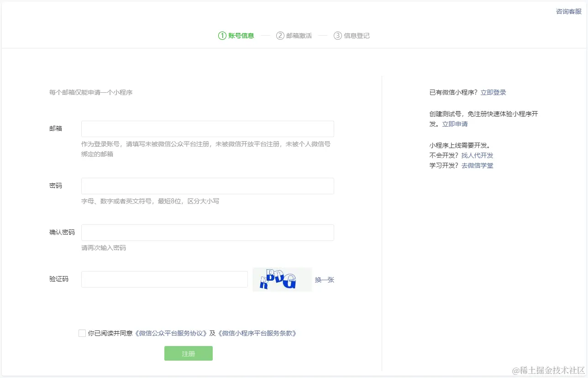Select step 1 账号信息 tab
This screenshot has width=588, height=378.
click(236, 36)
